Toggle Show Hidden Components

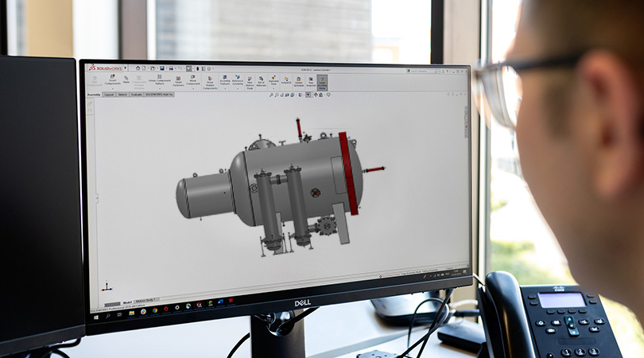210,81
